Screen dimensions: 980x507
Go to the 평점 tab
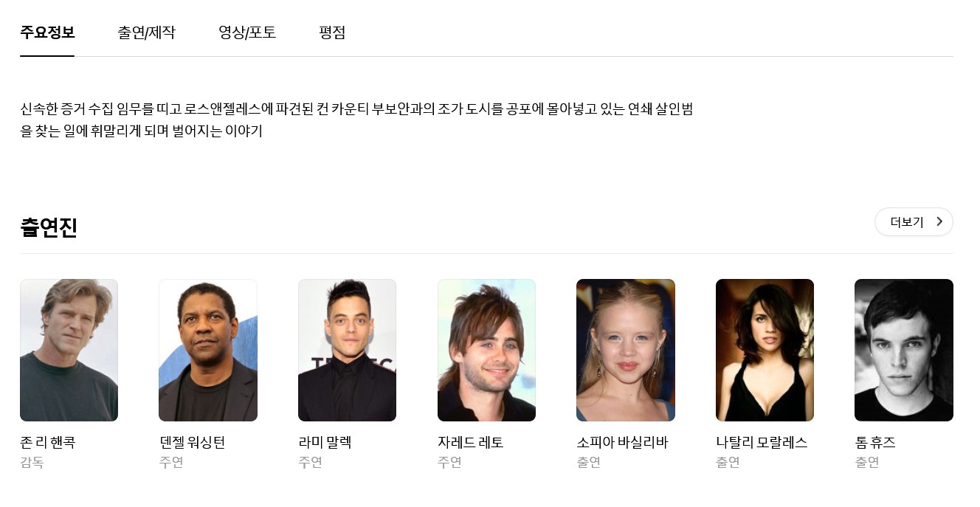click(332, 32)
